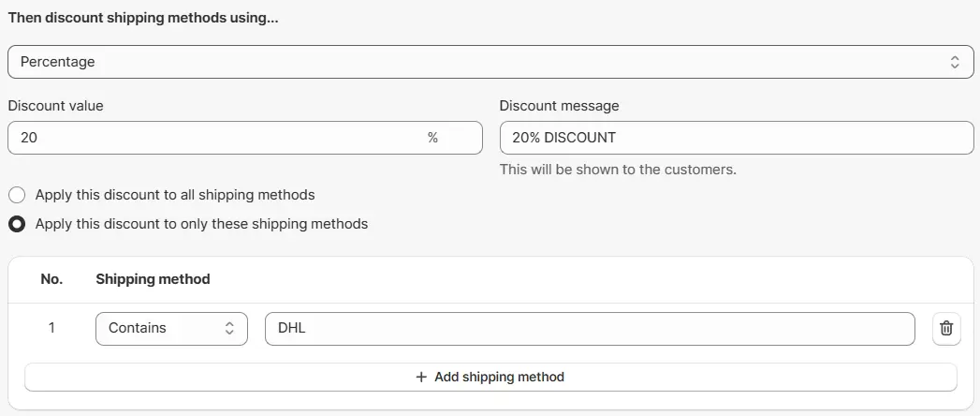Open the Percentage discount type dropdown
The width and height of the screenshot is (980, 416).
click(x=490, y=62)
